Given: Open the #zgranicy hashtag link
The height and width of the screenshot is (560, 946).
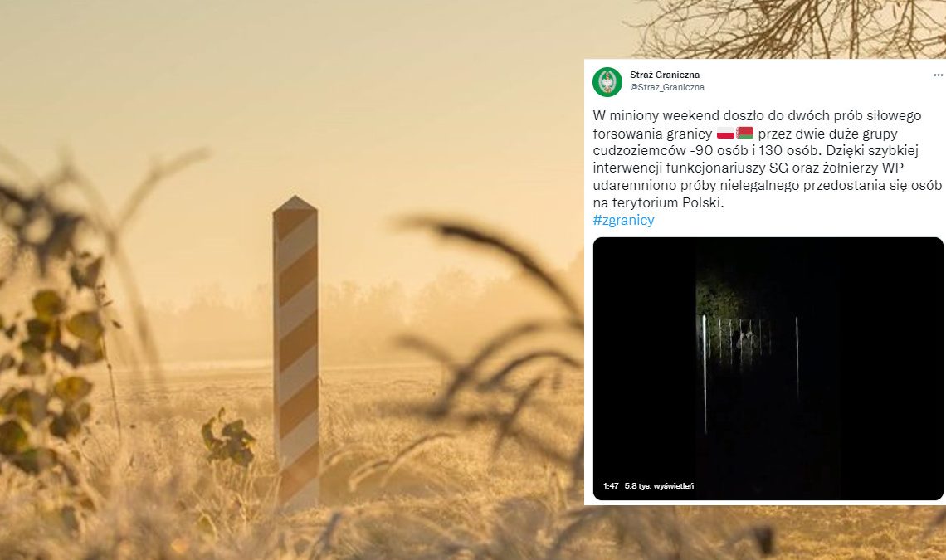Looking at the screenshot, I should (x=623, y=220).
